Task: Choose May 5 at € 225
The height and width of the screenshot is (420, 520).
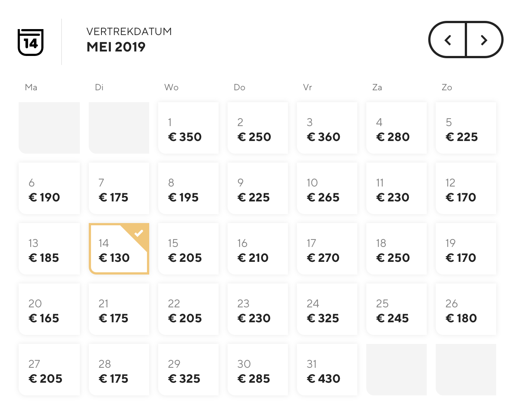Action: [466, 128]
